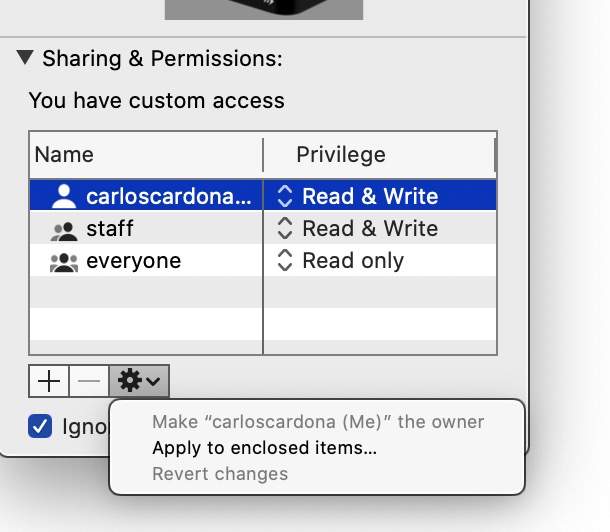The width and height of the screenshot is (610, 532).
Task: Click the plus button to add user
Action: [49, 381]
